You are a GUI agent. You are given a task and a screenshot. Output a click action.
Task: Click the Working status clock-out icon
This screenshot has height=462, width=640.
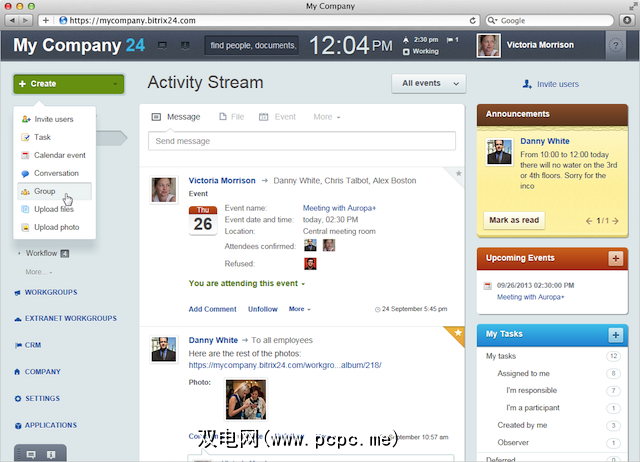(406, 51)
